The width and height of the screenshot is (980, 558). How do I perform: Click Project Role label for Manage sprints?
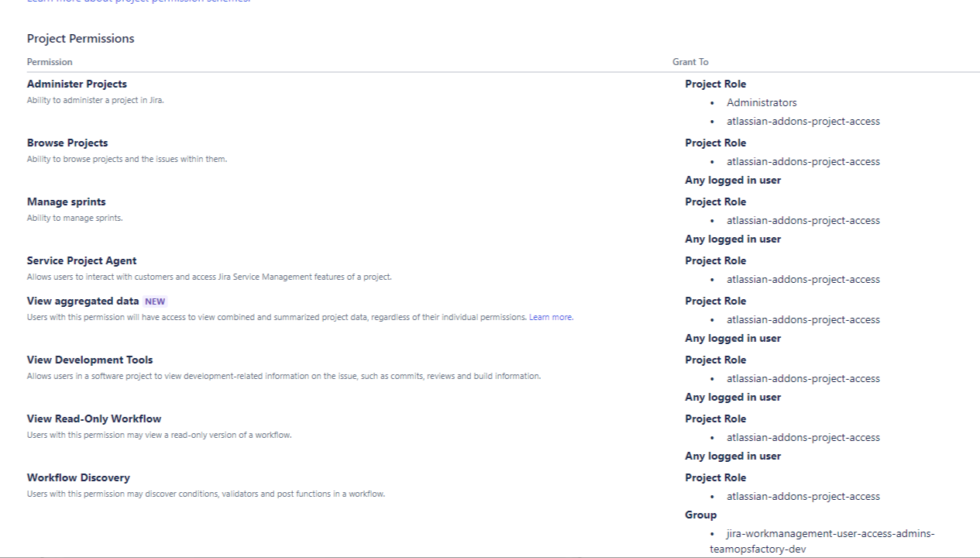[716, 201]
